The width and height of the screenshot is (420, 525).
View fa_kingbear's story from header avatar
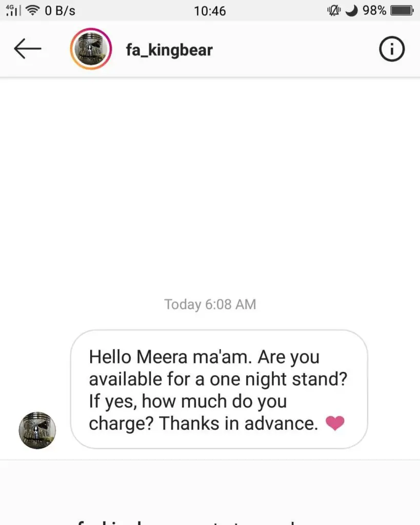(91, 49)
